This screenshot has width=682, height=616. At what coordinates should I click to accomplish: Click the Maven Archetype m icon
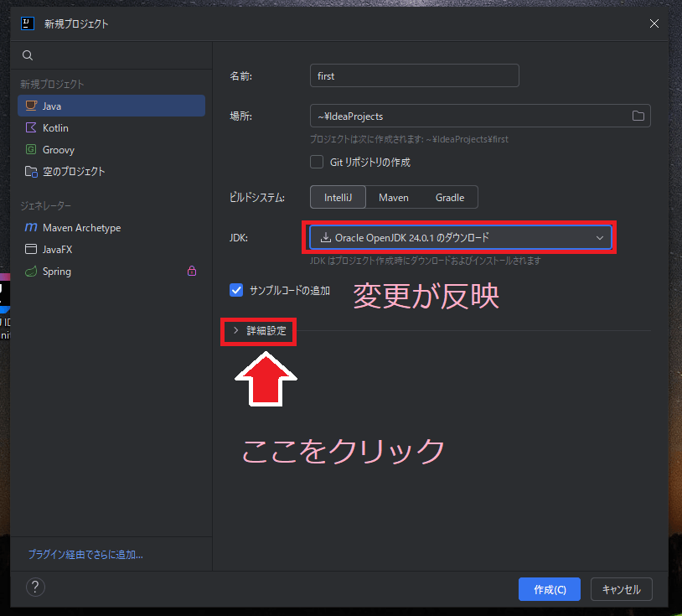tap(31, 227)
